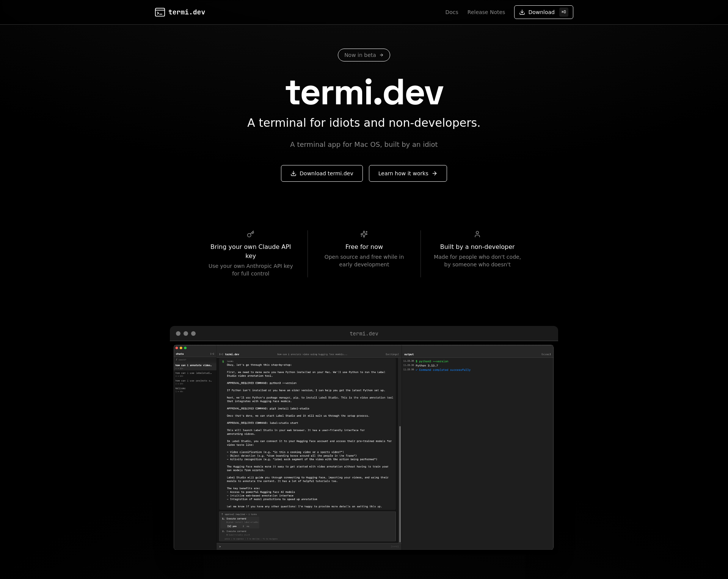Click the Bring your own Claude API key heading
Viewport: 728px width, 579px height.
pyautogui.click(x=251, y=251)
